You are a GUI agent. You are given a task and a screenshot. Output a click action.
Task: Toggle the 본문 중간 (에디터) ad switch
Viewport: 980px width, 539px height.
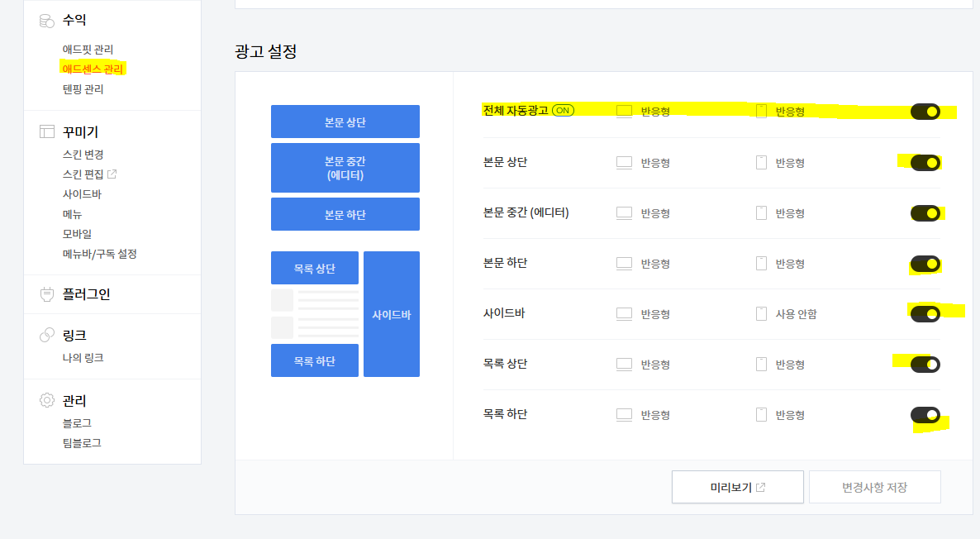click(925, 213)
